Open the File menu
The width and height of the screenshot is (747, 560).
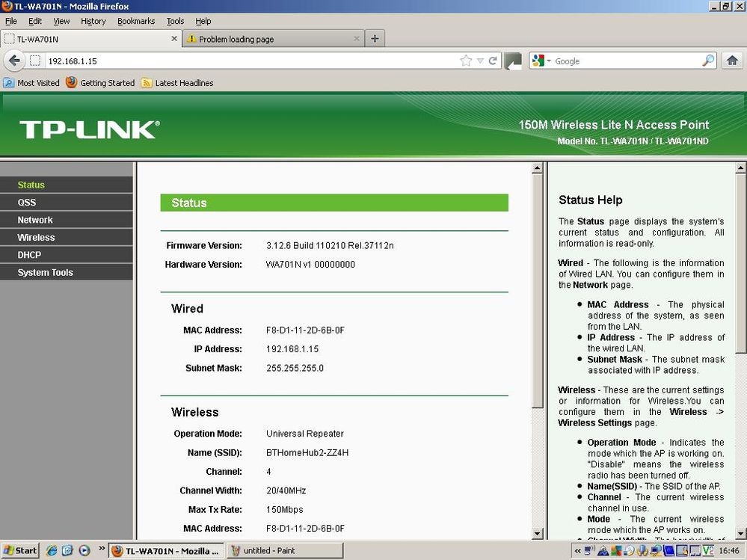[x=11, y=21]
